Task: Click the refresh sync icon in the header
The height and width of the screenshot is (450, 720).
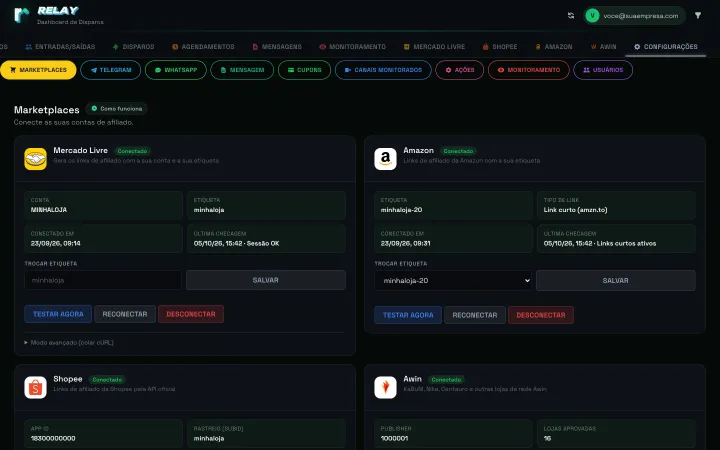Action: pos(571,16)
